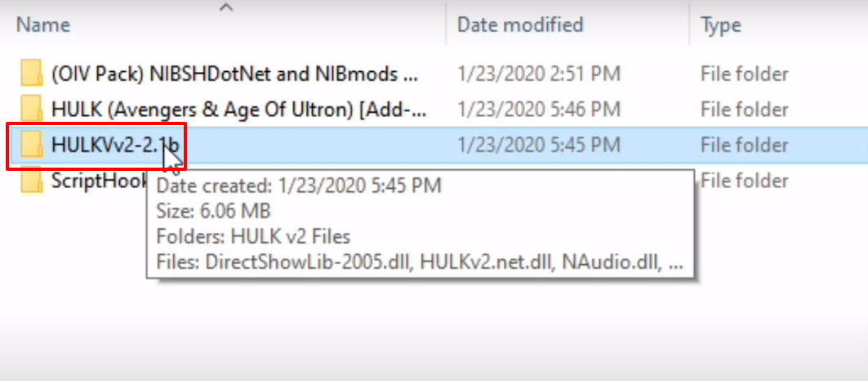The width and height of the screenshot is (868, 381).
Task: Select the (OIV Pack) NIBSHDotNet and NIBmods entry
Action: [234, 74]
